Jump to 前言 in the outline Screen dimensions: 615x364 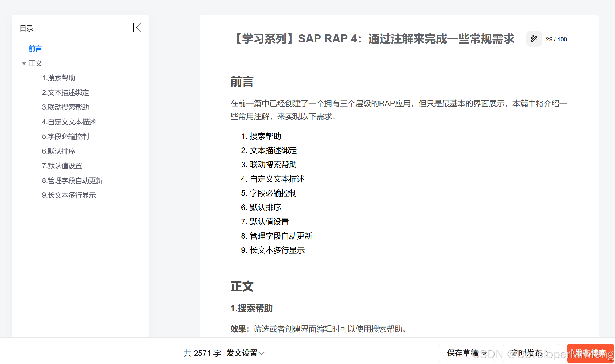click(35, 49)
